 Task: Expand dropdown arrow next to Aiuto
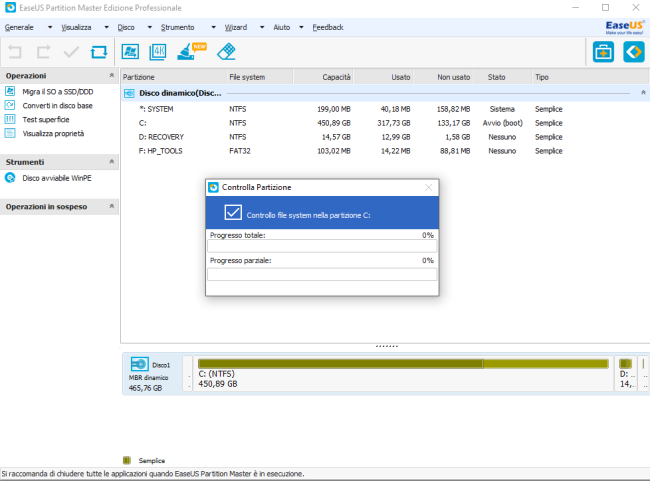pos(301,27)
